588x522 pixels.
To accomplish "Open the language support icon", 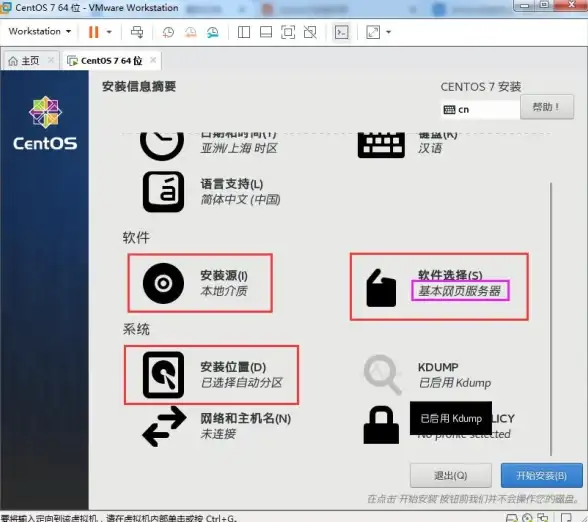I will (163, 192).
